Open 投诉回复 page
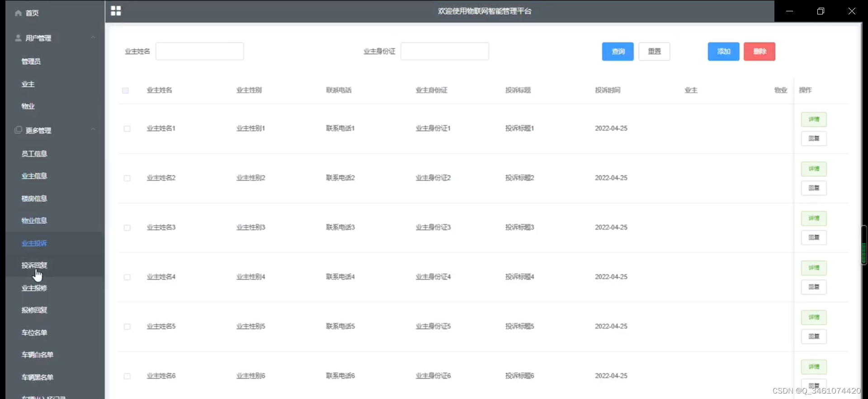Viewport: 868px width, 399px height. [34, 265]
